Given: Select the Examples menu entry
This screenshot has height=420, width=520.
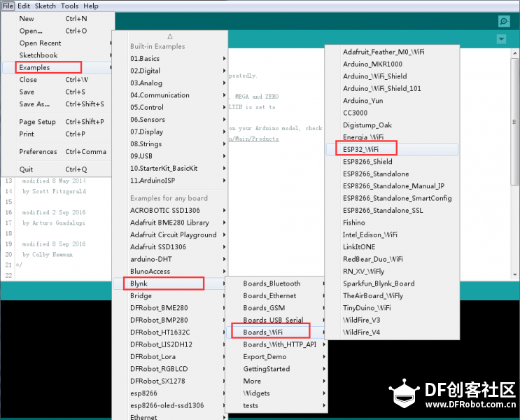Looking at the screenshot, I should click(57, 67).
